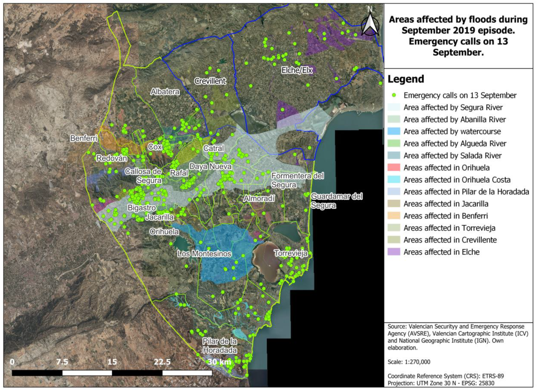Click the Scale 1:270,000 text
The width and height of the screenshot is (538, 392).
(409, 362)
